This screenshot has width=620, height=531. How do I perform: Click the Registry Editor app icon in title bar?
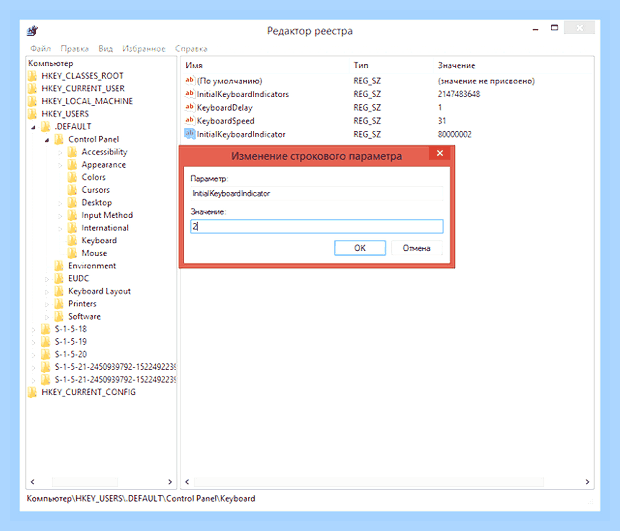[x=32, y=31]
